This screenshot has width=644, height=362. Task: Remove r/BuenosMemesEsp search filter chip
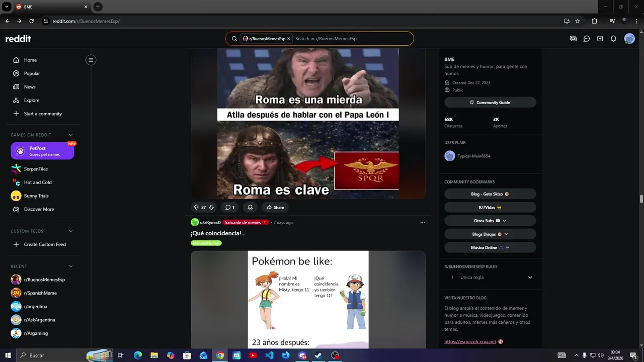[289, 39]
